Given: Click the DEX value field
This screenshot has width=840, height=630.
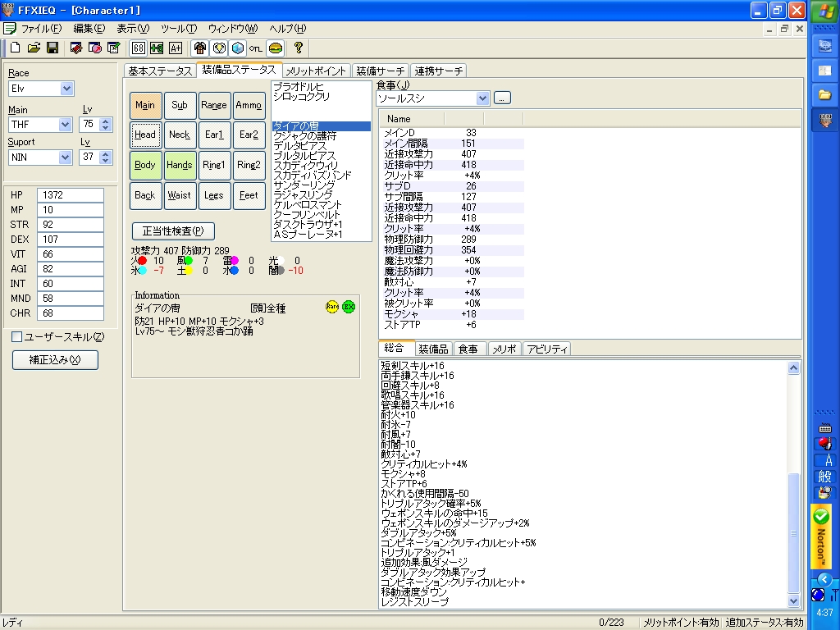Looking at the screenshot, I should pos(71,240).
